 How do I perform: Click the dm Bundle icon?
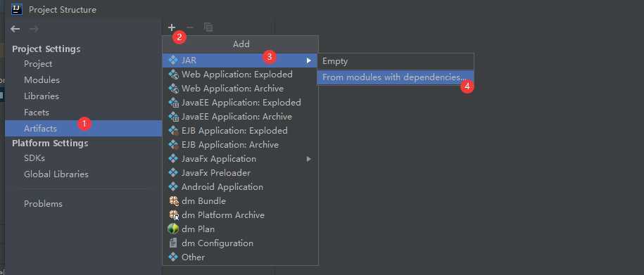coord(174,201)
